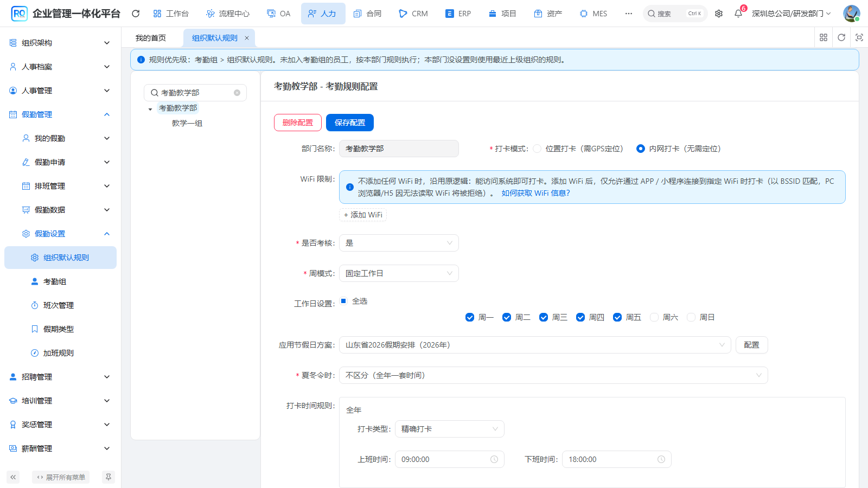Switch to OA top menu
The image size is (868, 488).
(x=279, y=14)
